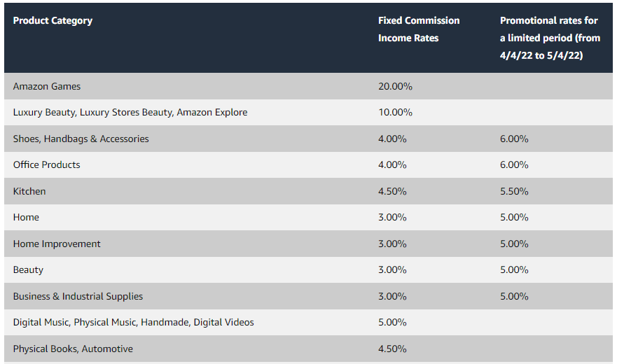Click the 10.00% Luxury Beauty commission rate
Screen dimensions: 617x364
[395, 112]
